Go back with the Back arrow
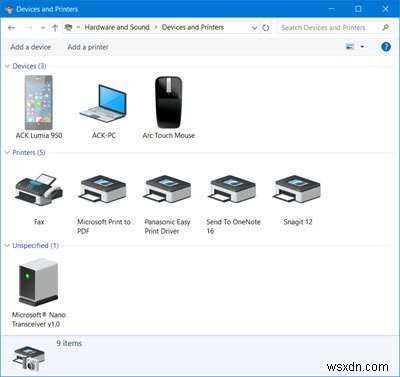 click(11, 28)
